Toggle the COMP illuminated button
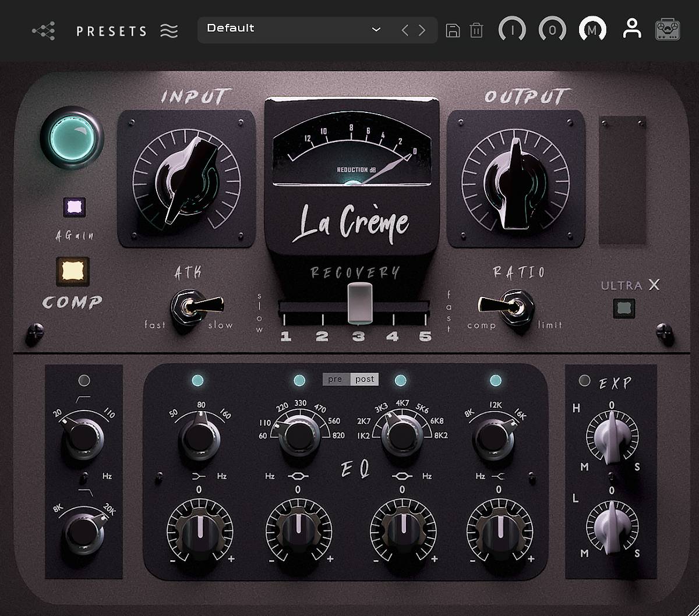 coord(73,271)
